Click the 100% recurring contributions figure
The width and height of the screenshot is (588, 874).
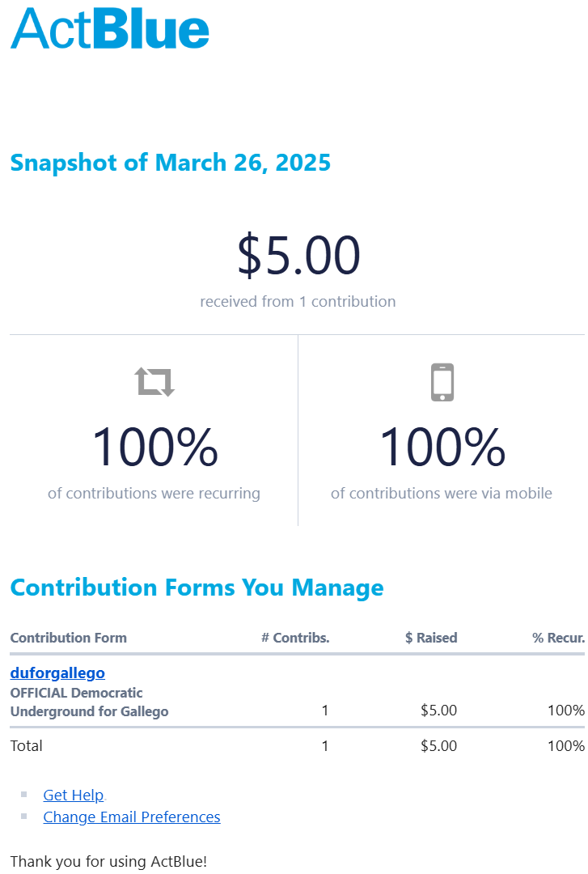click(x=154, y=448)
